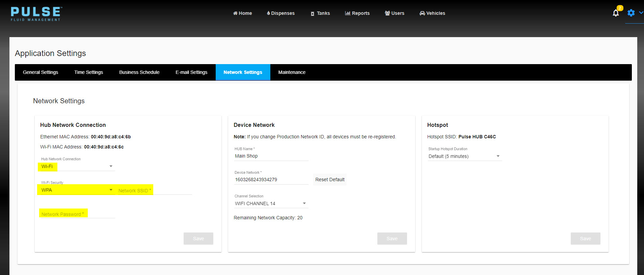Switch to the General Settings tab

41,72
